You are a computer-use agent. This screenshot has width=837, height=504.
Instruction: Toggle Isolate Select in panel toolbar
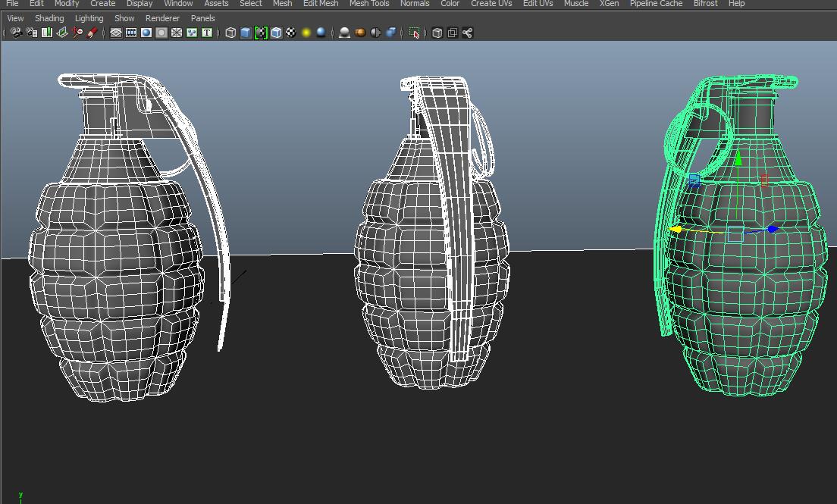pyautogui.click(x=415, y=33)
